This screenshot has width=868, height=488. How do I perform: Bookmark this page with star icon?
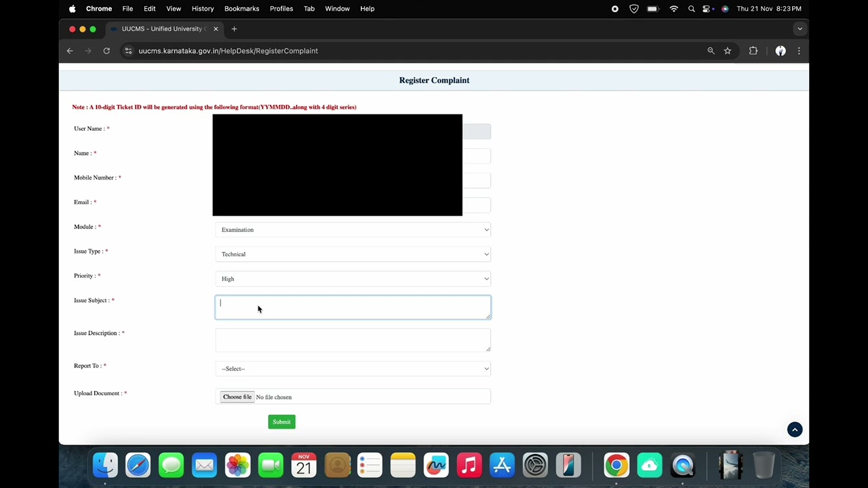(x=728, y=51)
